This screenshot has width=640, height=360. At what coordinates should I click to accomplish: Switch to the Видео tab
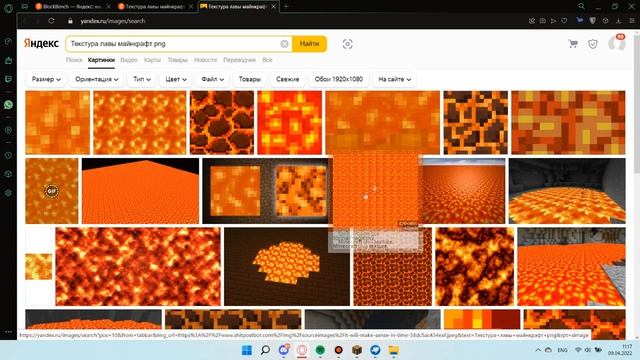129,60
